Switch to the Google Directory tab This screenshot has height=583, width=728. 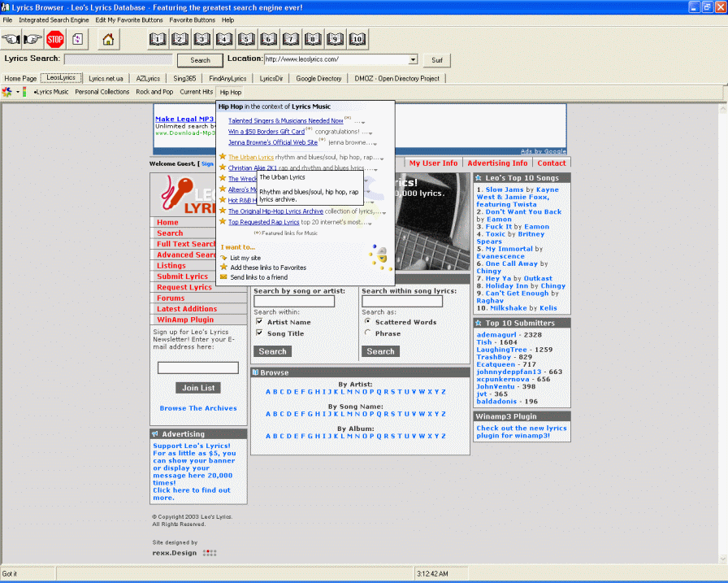(318, 79)
